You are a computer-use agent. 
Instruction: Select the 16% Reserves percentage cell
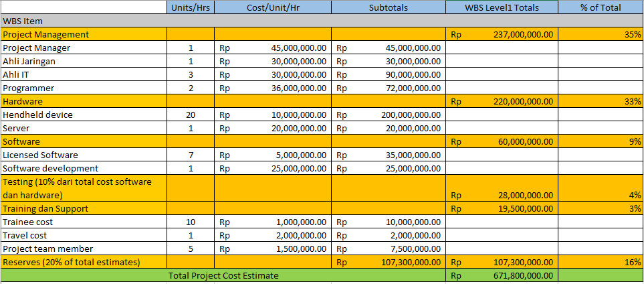(601, 262)
